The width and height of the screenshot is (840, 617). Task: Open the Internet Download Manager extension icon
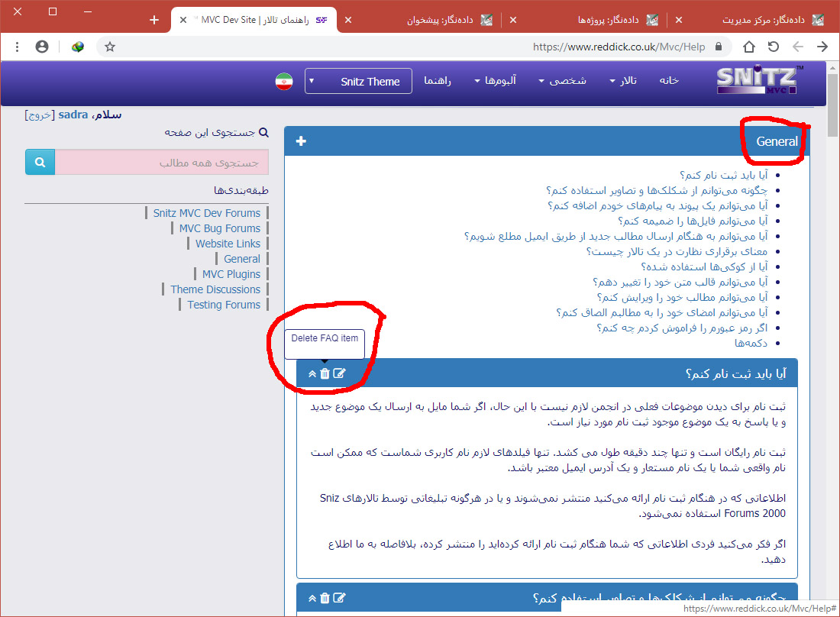pos(77,47)
